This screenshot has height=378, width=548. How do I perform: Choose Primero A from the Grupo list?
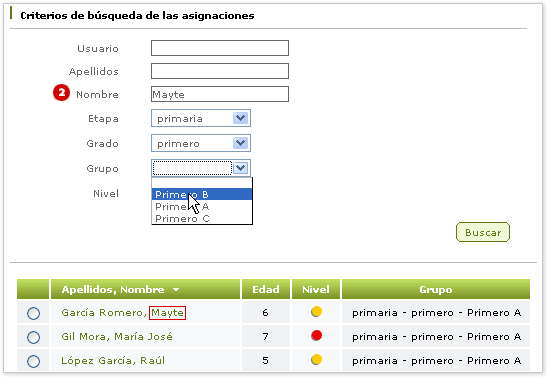point(202,206)
